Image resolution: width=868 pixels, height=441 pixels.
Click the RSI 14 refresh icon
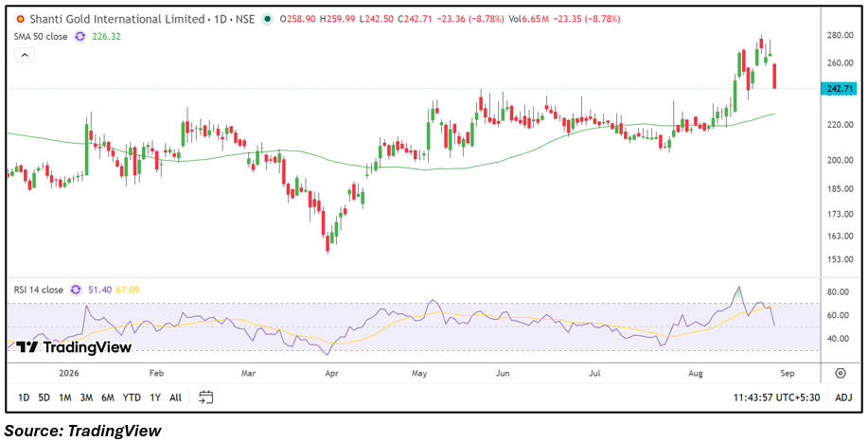pos(77,290)
